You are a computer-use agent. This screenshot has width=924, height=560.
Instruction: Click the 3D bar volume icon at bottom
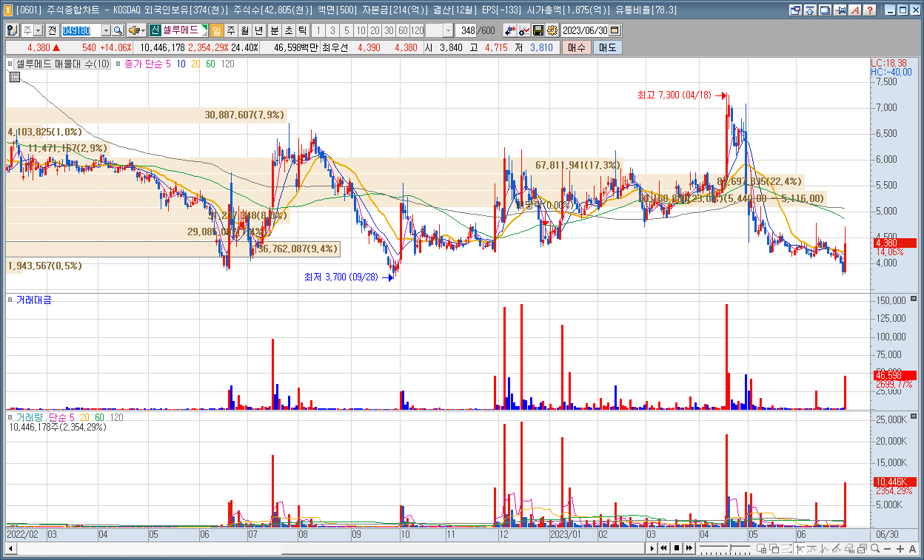pos(849,548)
